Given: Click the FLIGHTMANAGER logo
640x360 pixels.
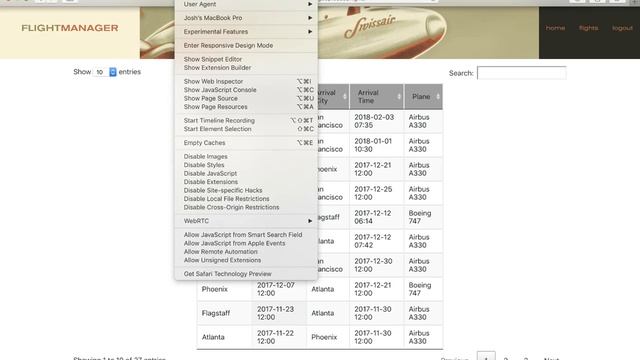Looking at the screenshot, I should (x=70, y=28).
